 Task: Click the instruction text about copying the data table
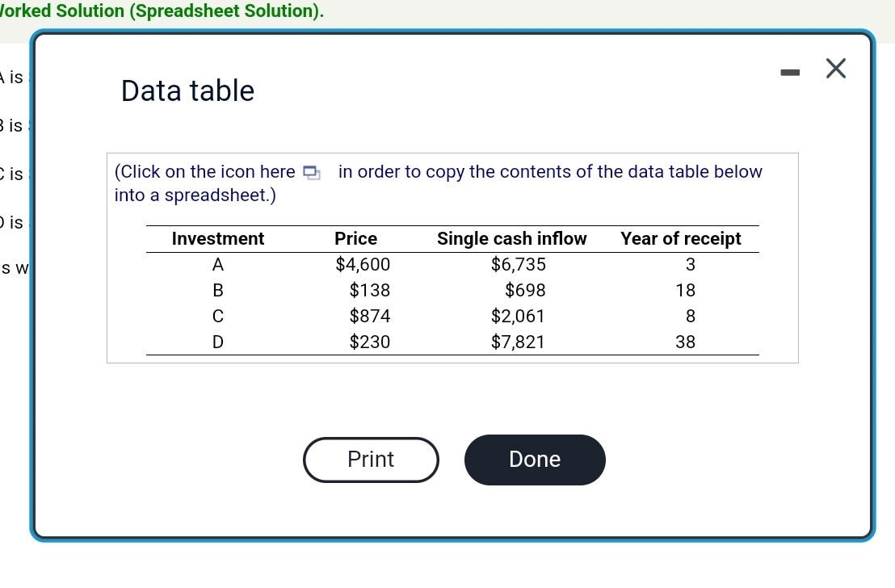coord(439,183)
